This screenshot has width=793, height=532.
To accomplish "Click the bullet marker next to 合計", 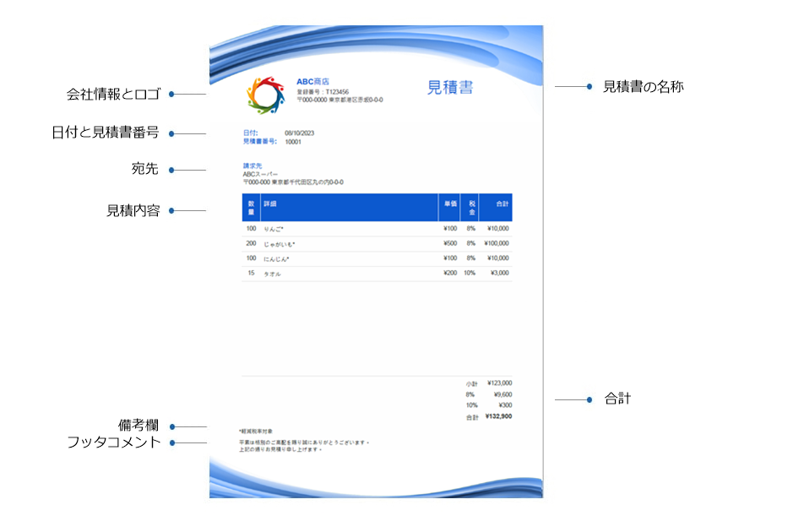I will point(591,398).
